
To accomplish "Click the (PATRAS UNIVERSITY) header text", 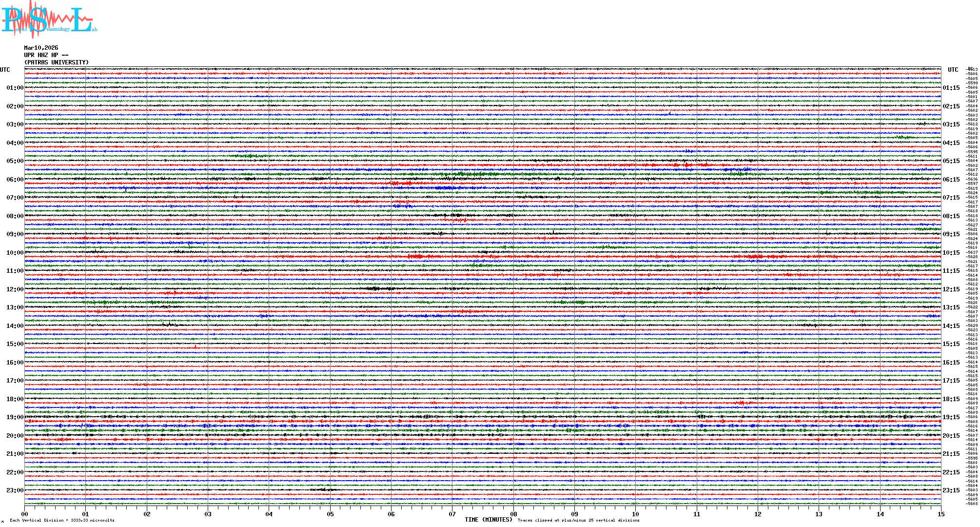I will [57, 62].
